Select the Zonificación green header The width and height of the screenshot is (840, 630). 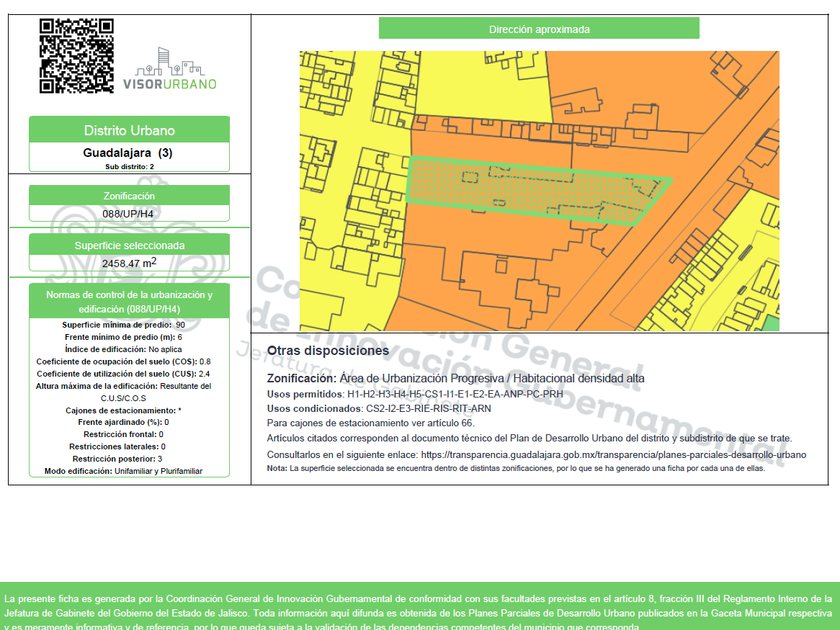coord(129,196)
